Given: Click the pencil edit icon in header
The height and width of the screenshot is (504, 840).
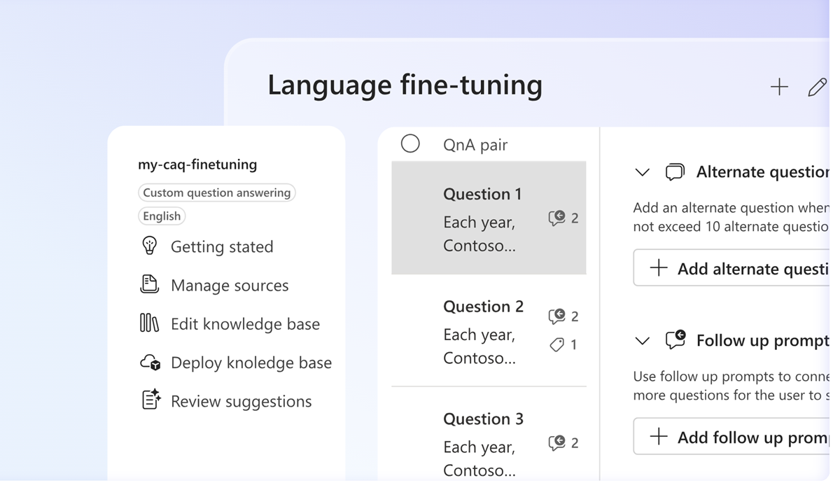Looking at the screenshot, I should [x=816, y=87].
